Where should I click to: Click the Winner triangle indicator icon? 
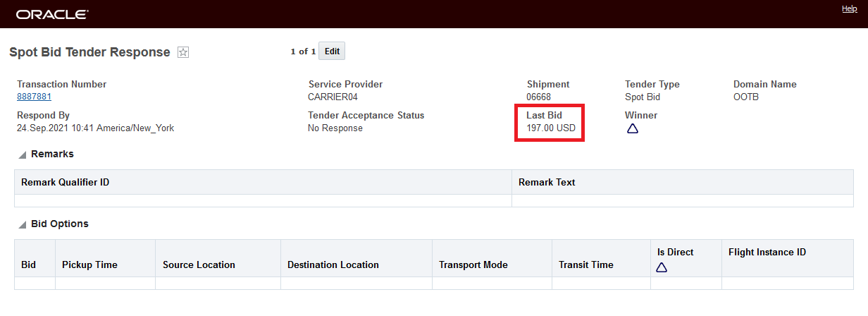(x=632, y=128)
